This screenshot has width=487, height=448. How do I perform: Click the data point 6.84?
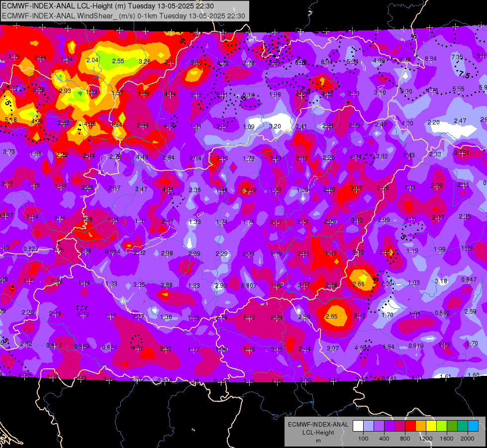[x=430, y=58]
